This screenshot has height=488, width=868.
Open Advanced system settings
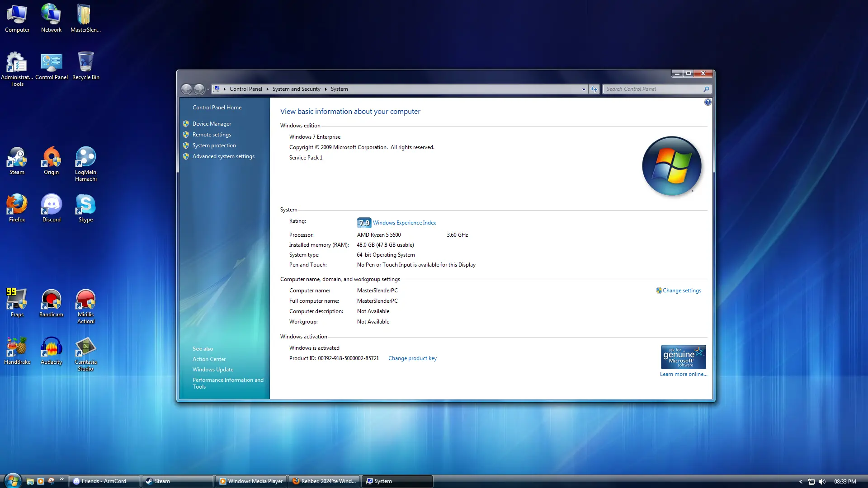[223, 156]
